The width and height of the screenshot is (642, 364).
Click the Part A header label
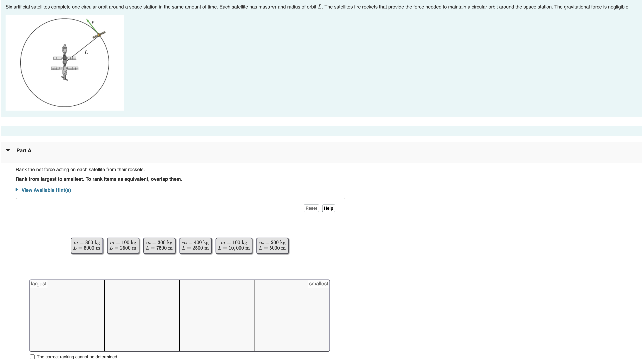coord(24,150)
